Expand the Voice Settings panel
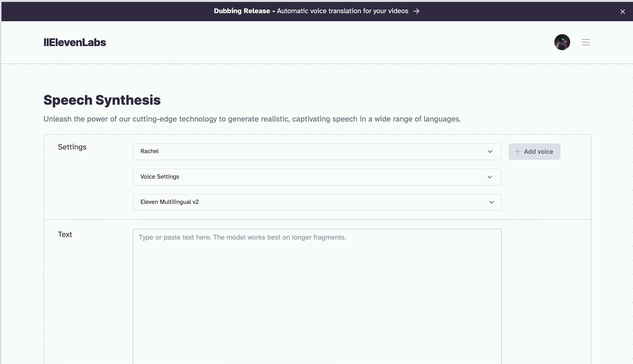The height and width of the screenshot is (364, 633). pyautogui.click(x=300, y=177)
